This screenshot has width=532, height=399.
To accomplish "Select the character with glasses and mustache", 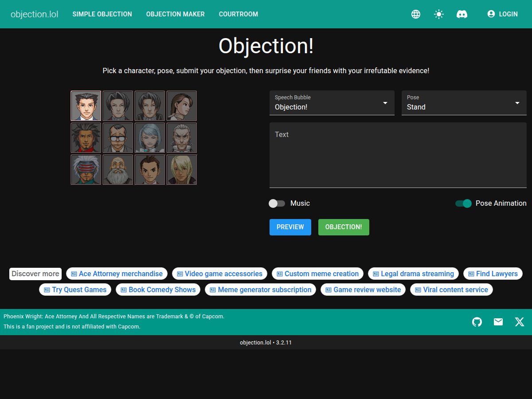I will 118,138.
